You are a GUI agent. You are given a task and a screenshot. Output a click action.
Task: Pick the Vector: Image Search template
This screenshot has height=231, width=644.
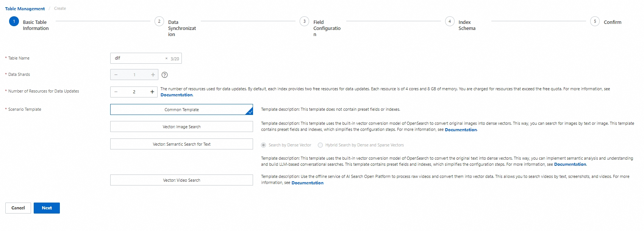click(x=181, y=127)
